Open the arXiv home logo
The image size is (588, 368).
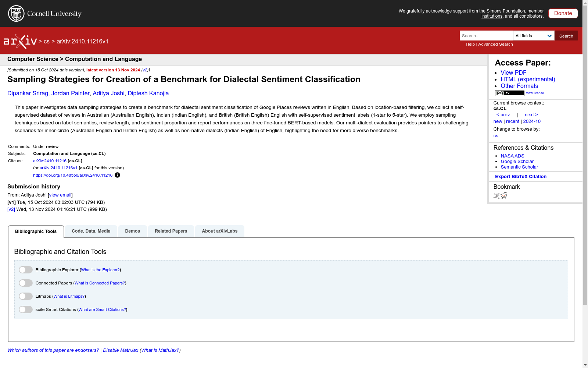click(x=20, y=42)
